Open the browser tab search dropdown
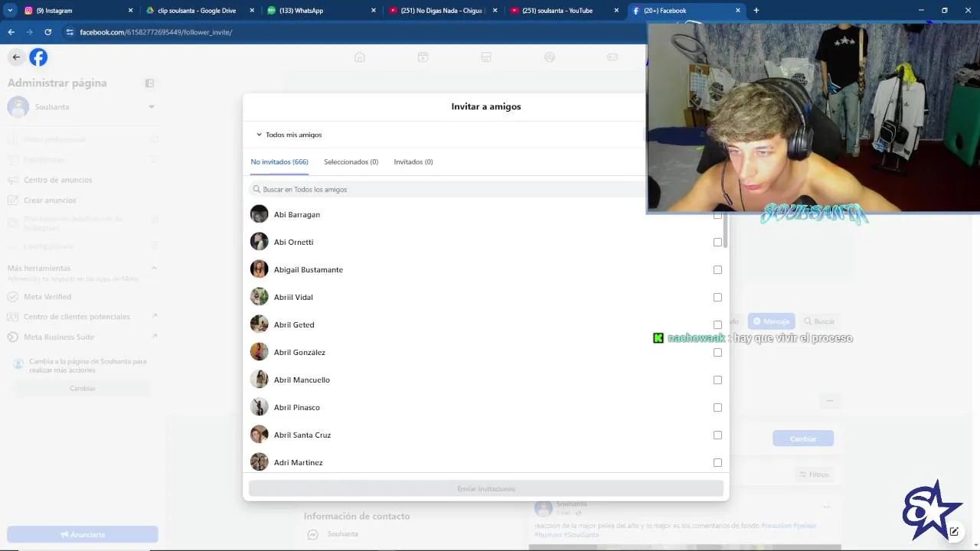The width and height of the screenshot is (980, 551). (x=10, y=11)
